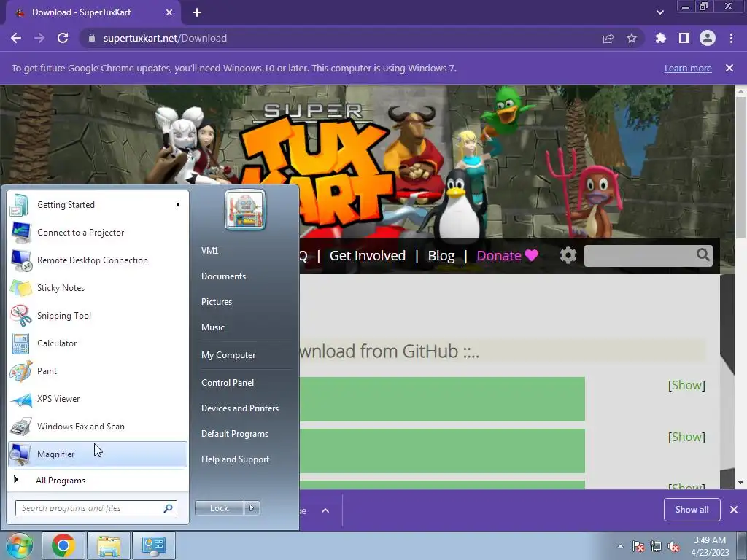The height and width of the screenshot is (560, 747).
Task: Click the Search programs and files box
Action: (x=96, y=508)
